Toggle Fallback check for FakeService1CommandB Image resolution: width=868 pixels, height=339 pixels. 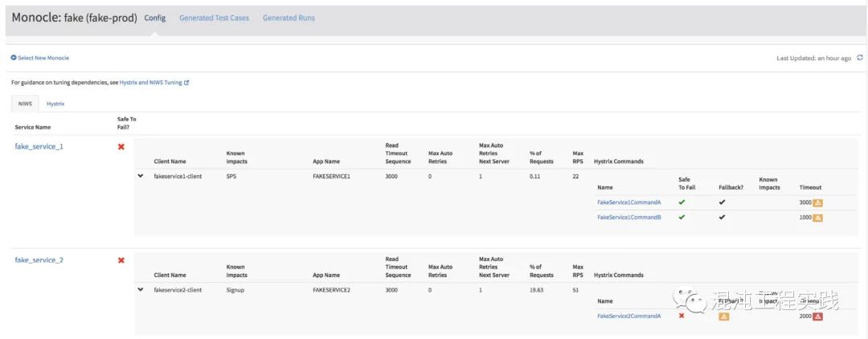click(722, 218)
